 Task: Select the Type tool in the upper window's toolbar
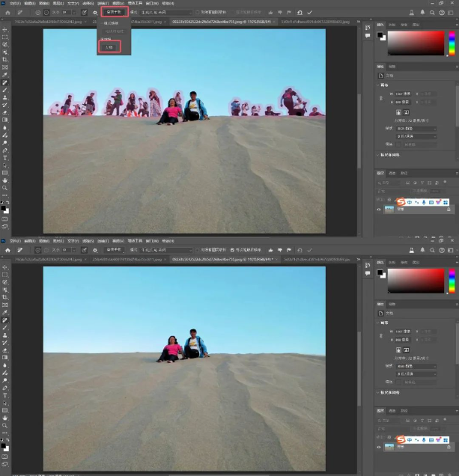pos(4,158)
